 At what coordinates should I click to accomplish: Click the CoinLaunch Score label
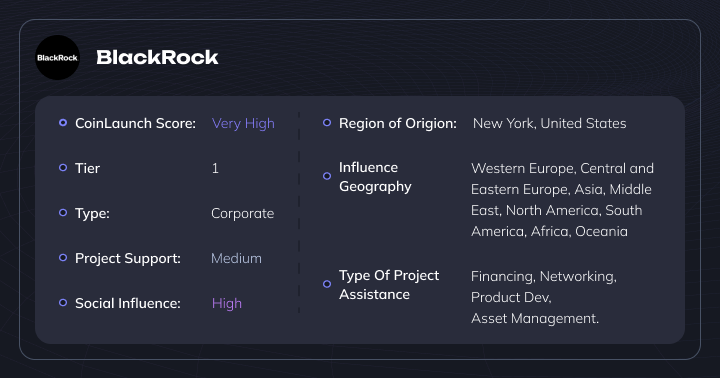click(135, 124)
